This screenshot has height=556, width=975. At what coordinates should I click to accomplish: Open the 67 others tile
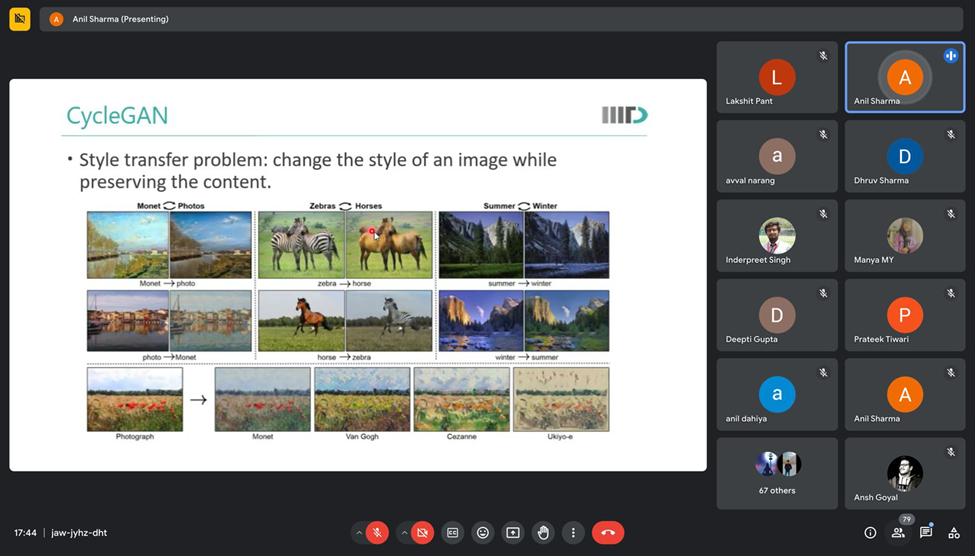point(777,473)
